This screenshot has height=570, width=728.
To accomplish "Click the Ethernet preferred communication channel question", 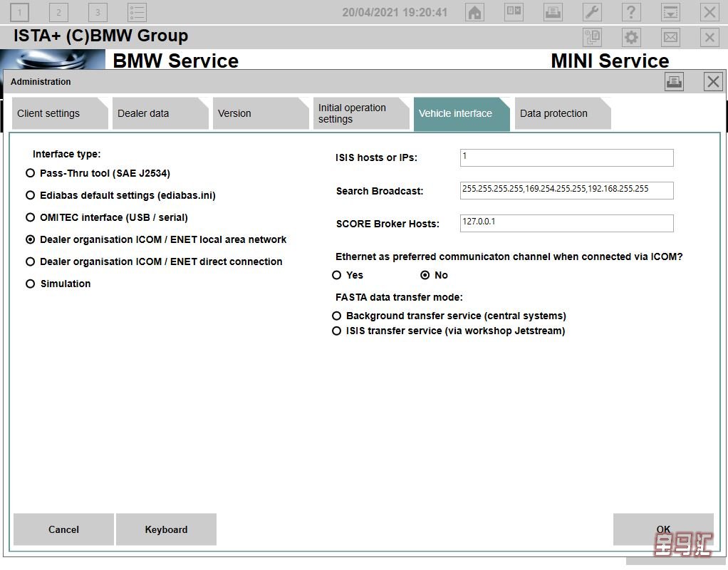I will pos(509,257).
